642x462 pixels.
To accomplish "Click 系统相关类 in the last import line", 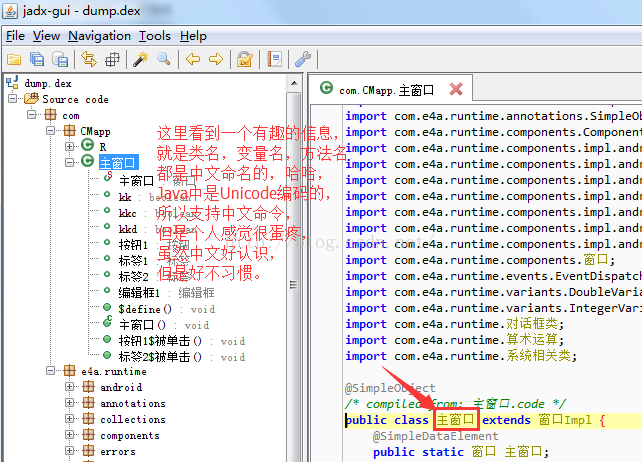I will pos(538,356).
